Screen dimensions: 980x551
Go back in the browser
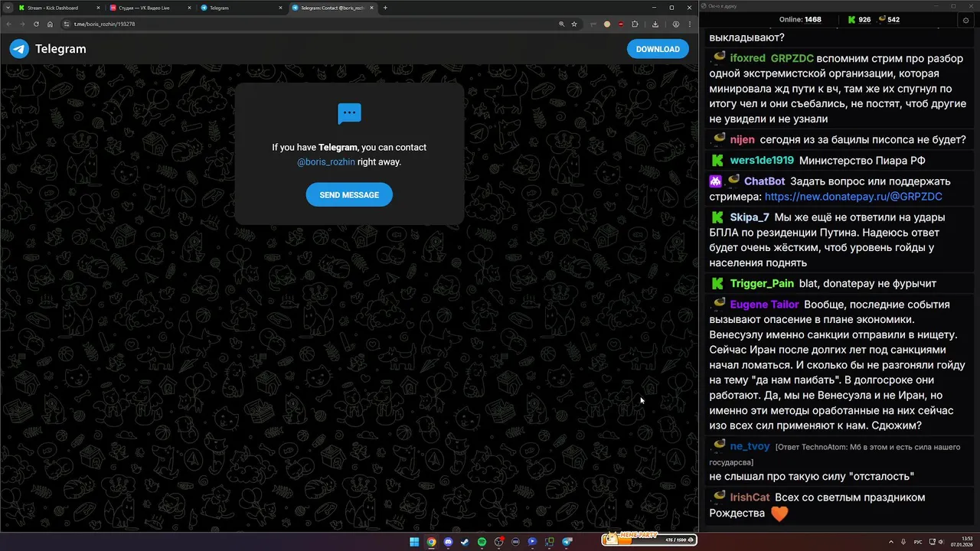pyautogui.click(x=8, y=24)
